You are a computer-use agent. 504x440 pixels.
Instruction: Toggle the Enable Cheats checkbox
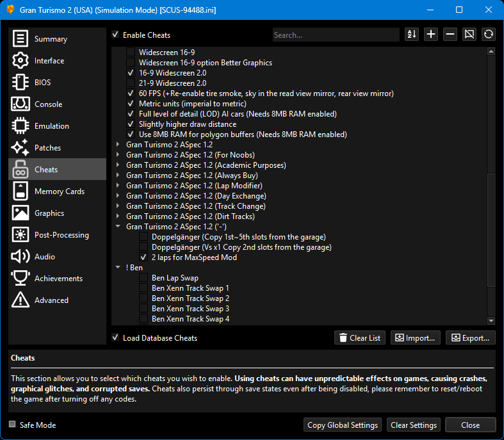pos(115,35)
